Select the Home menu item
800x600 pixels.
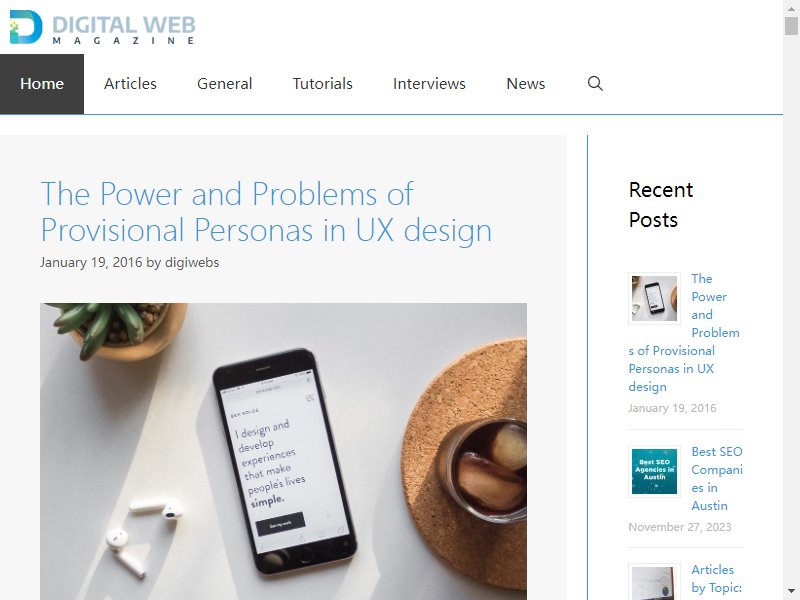click(x=42, y=84)
